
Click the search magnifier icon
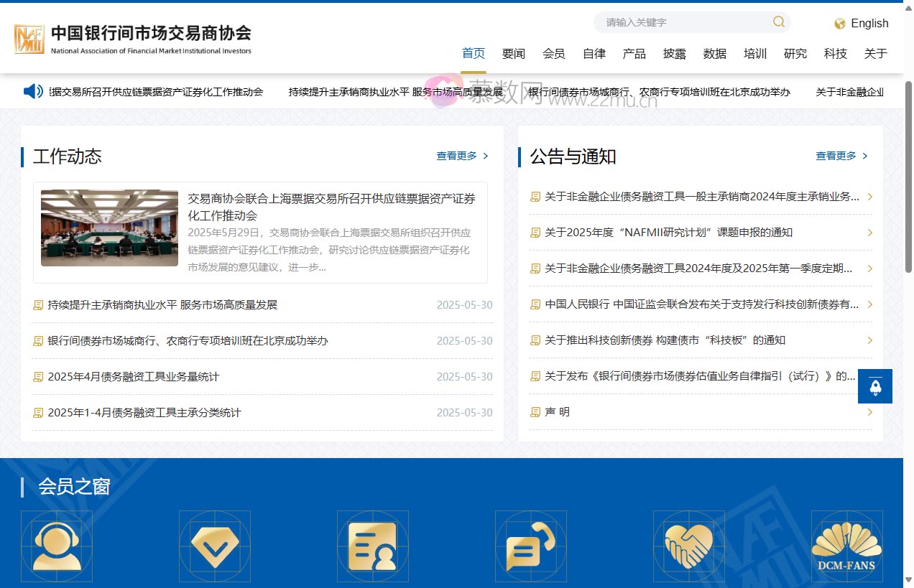click(778, 22)
